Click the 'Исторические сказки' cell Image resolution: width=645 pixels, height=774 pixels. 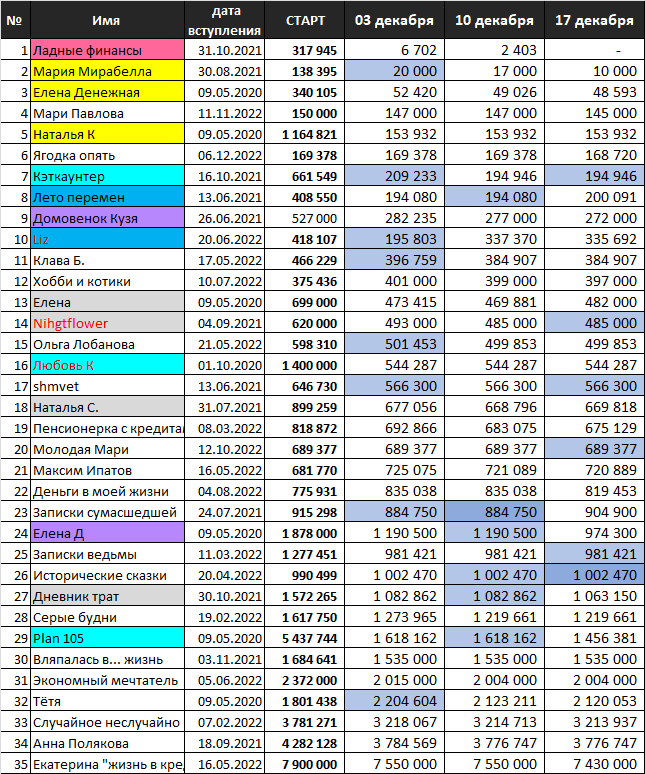click(x=107, y=575)
